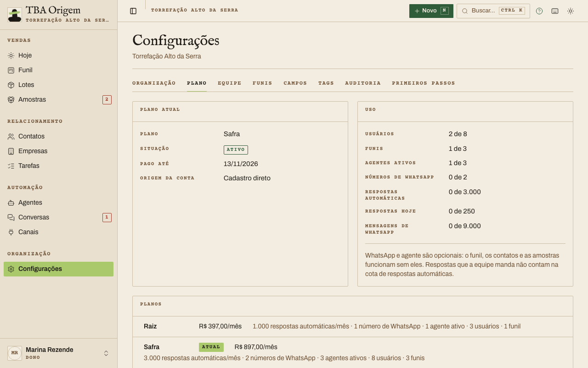Click the 2 de 8 users usage value

coord(458,134)
